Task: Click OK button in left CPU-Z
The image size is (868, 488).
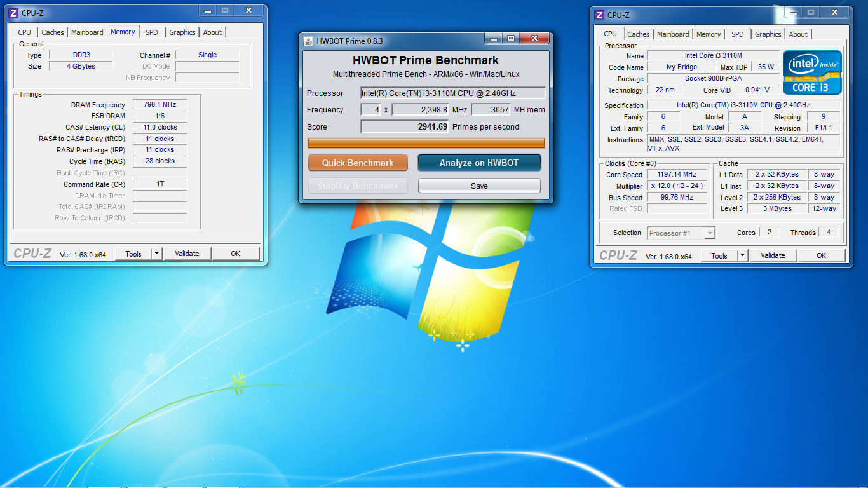Action: (x=236, y=254)
